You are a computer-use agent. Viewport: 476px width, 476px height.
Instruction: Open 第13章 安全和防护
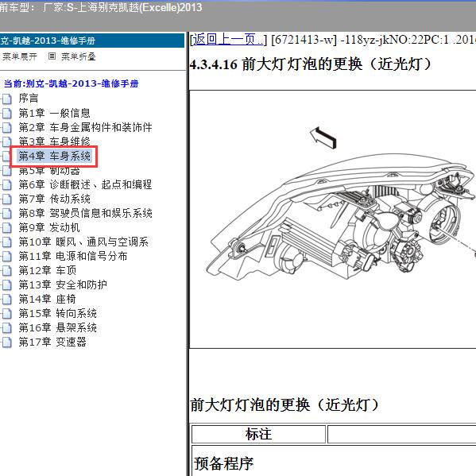pyautogui.click(x=63, y=284)
